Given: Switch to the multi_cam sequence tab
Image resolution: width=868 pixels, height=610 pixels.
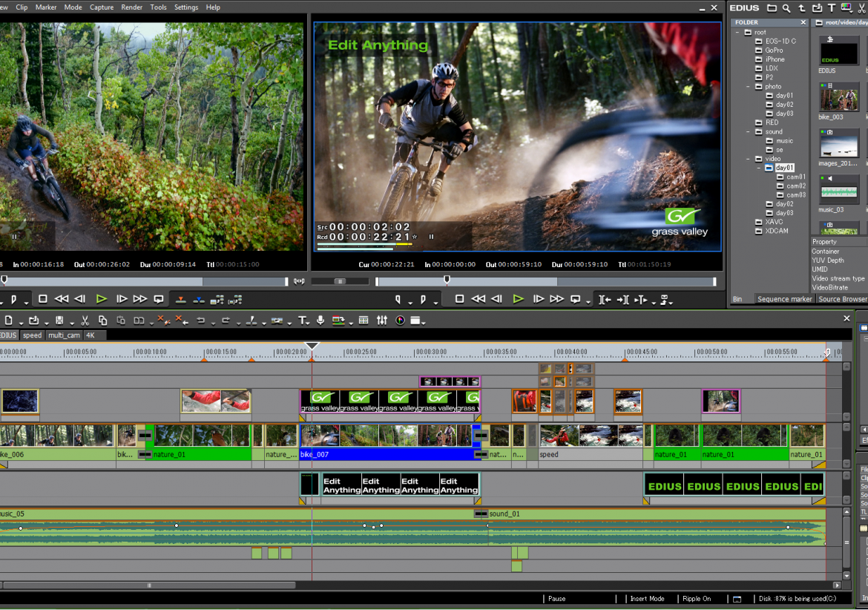Looking at the screenshot, I should click(64, 335).
